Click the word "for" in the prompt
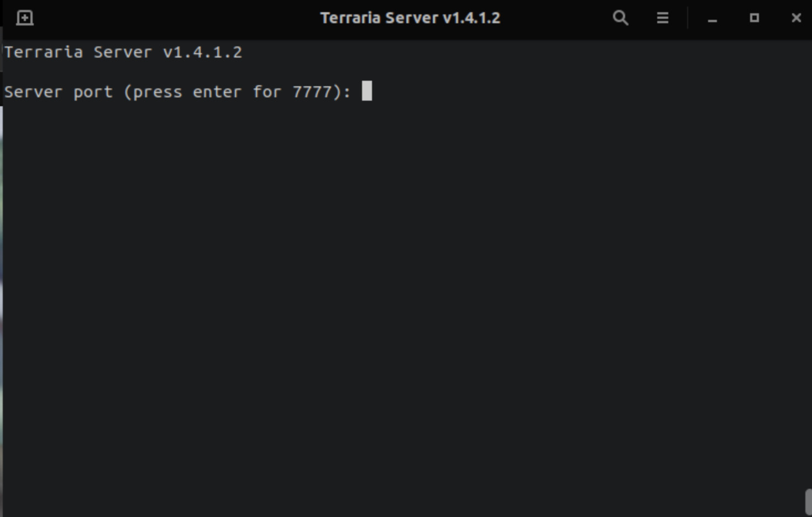This screenshot has width=812, height=517. coord(267,92)
